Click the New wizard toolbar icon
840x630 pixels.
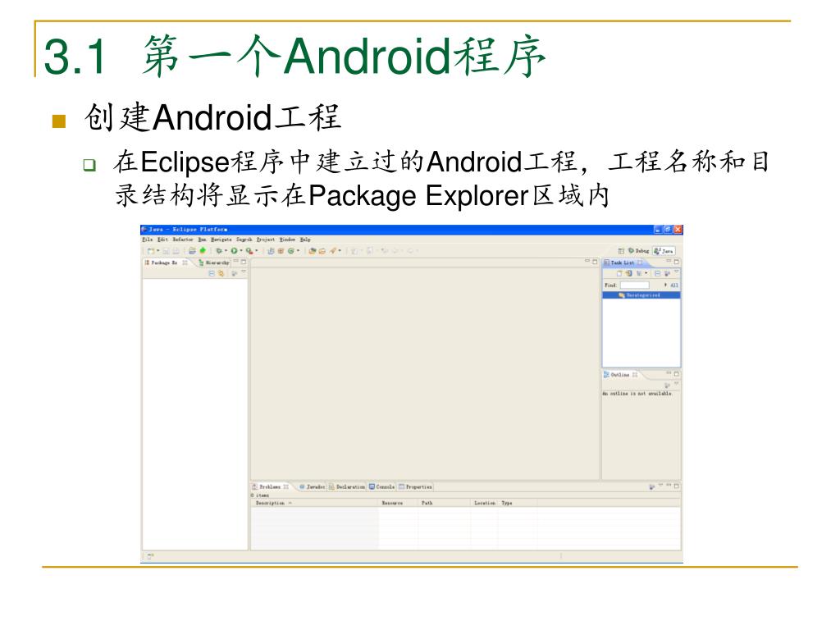pyautogui.click(x=151, y=251)
